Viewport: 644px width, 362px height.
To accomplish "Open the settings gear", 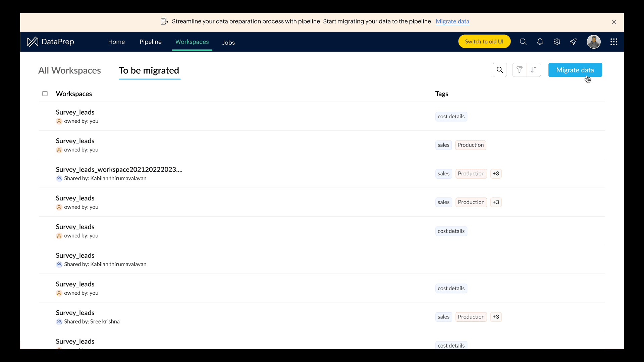I will 557,42.
